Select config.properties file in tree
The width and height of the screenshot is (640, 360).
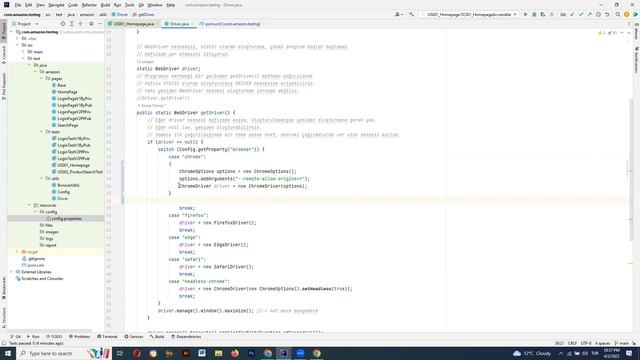pos(67,219)
